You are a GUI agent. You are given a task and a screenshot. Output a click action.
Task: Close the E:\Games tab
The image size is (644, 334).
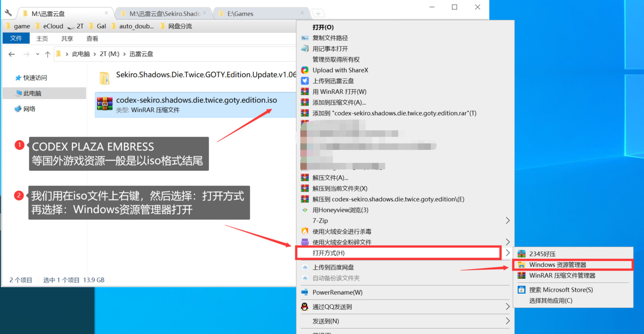point(302,13)
